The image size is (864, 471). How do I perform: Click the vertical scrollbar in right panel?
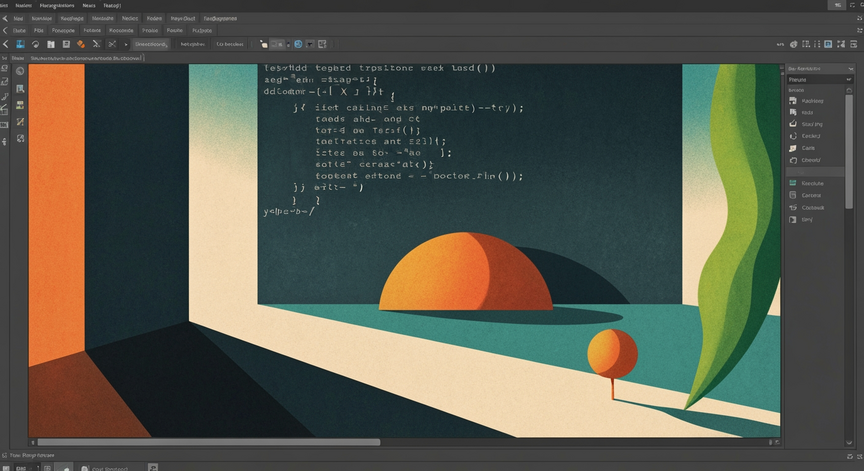(849, 151)
